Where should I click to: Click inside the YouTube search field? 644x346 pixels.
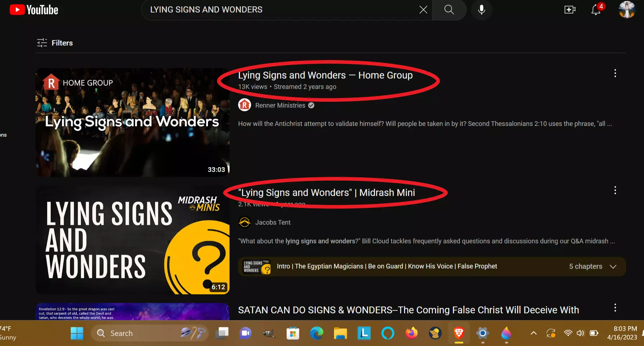tap(280, 10)
